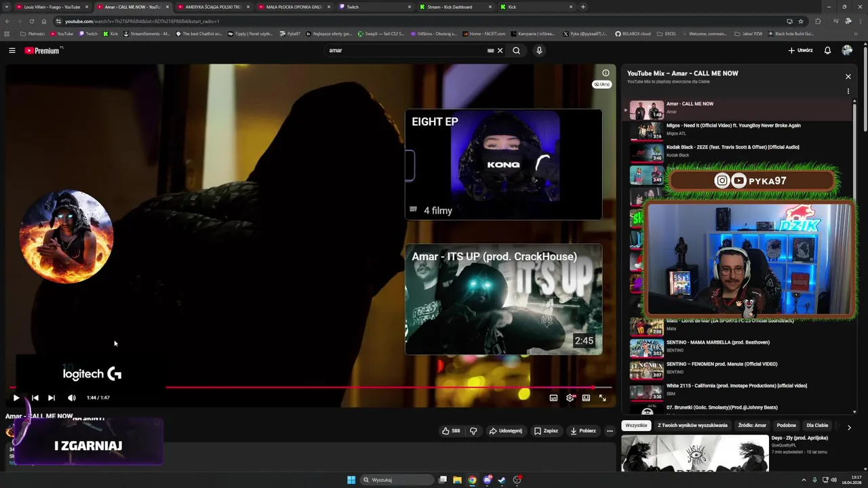Click the address bar with the youtube.com URL

[x=407, y=21]
